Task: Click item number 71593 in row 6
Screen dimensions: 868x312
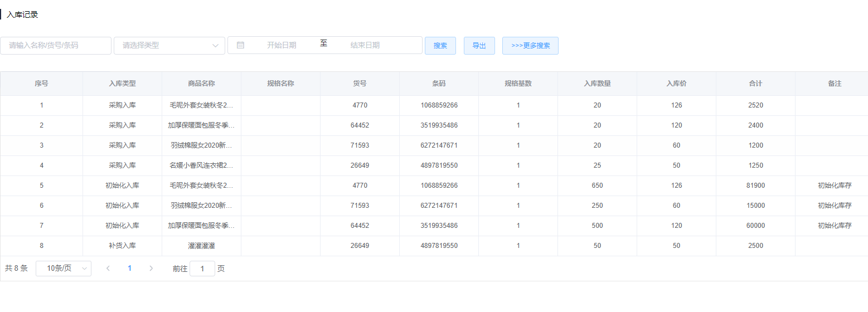Action: tap(360, 206)
